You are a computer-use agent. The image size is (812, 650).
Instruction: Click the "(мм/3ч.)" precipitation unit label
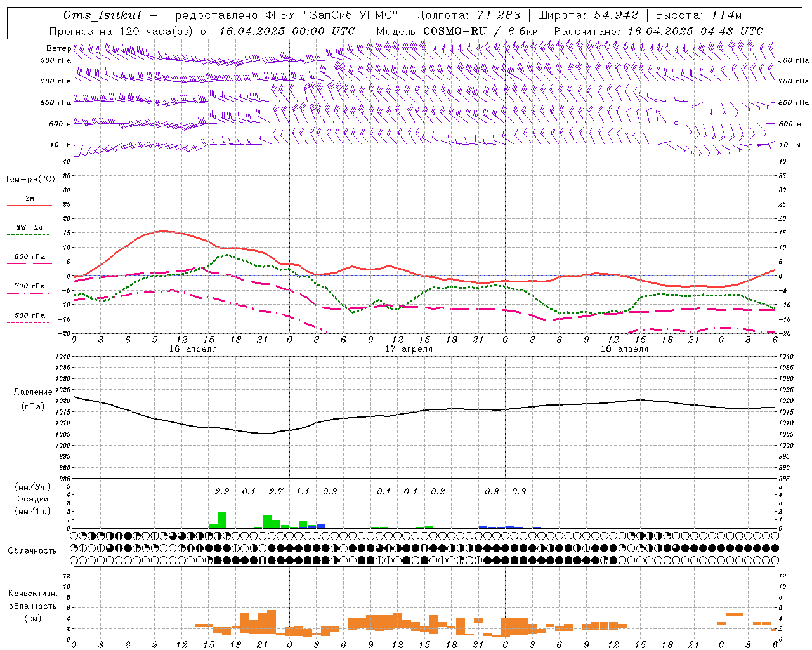[32, 487]
